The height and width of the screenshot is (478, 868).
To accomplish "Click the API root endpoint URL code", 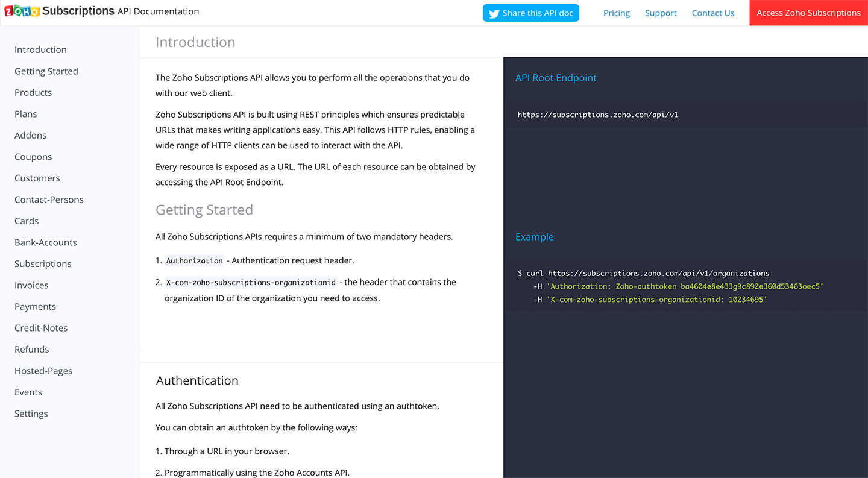I will click(598, 115).
